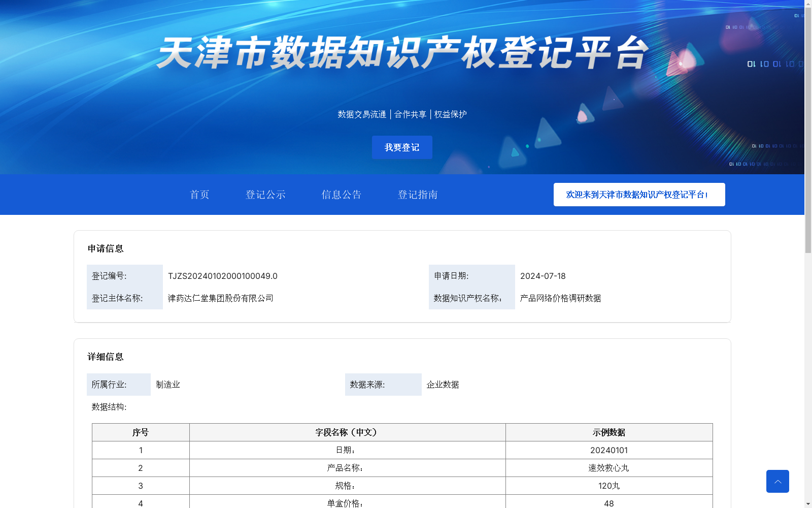Open the 首页 nav item
The width and height of the screenshot is (812, 508).
199,195
